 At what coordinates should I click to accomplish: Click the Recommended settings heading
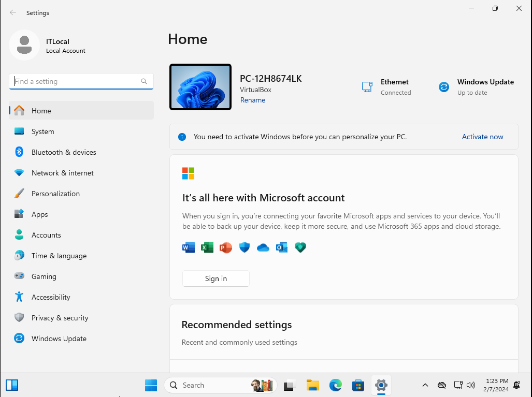pyautogui.click(x=237, y=325)
